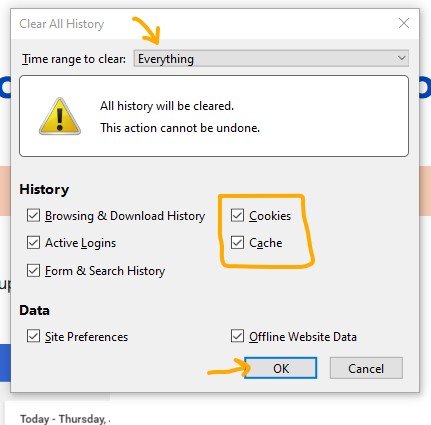Close the Clear All History dialog

pos(404,23)
